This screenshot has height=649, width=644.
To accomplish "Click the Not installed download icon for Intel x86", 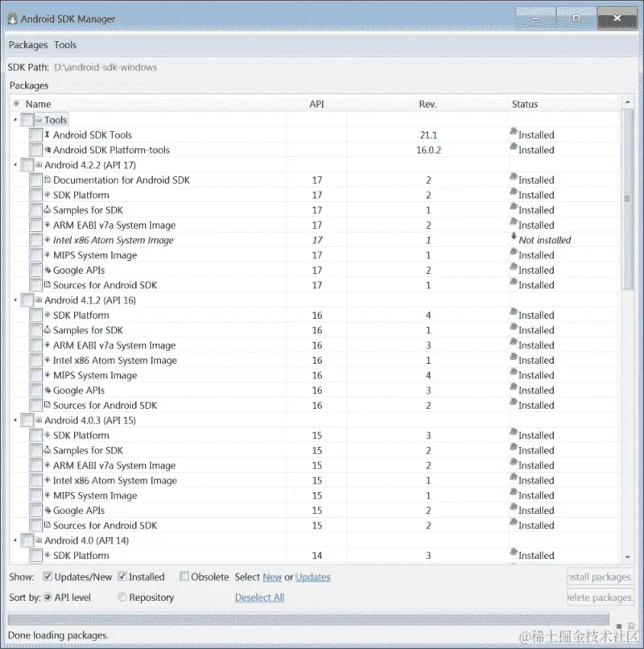I will [514, 237].
